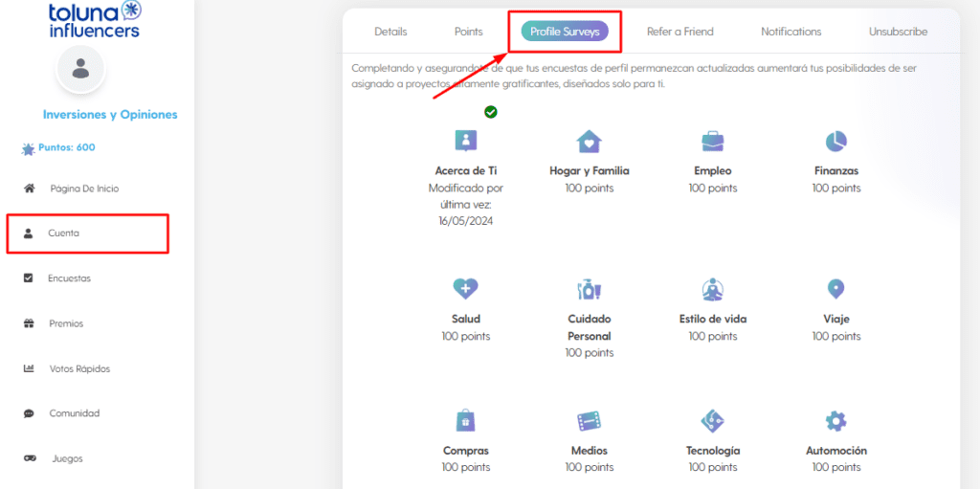Go to the Refer a Friend tab
Screen dimensions: 980x489
pos(679,32)
